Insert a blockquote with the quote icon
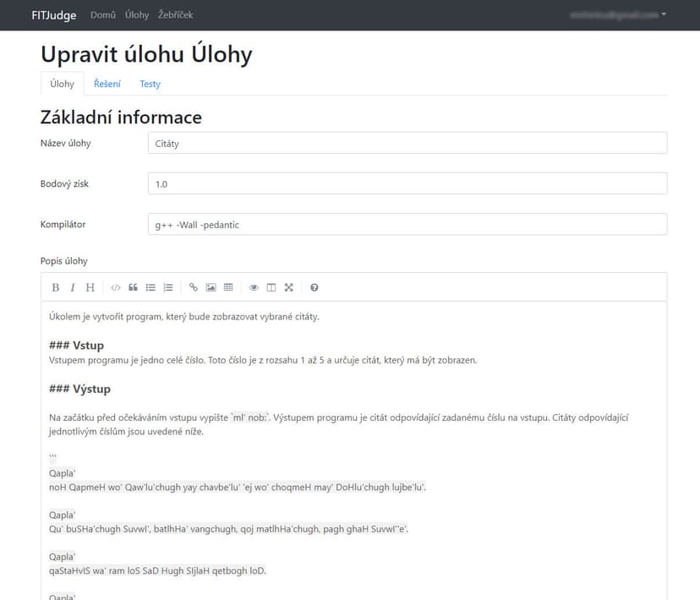This screenshot has width=700, height=600. (x=133, y=287)
